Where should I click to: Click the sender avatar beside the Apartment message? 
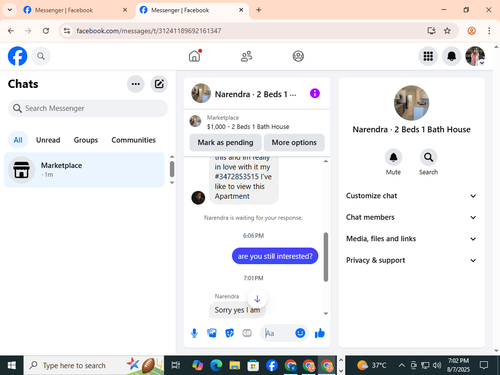point(198,198)
